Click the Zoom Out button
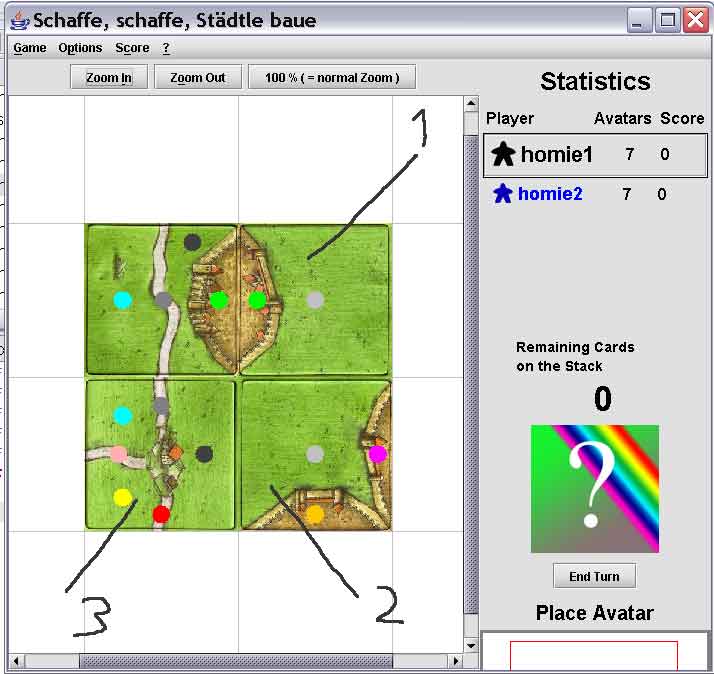This screenshot has height=674, width=714. pos(198,77)
